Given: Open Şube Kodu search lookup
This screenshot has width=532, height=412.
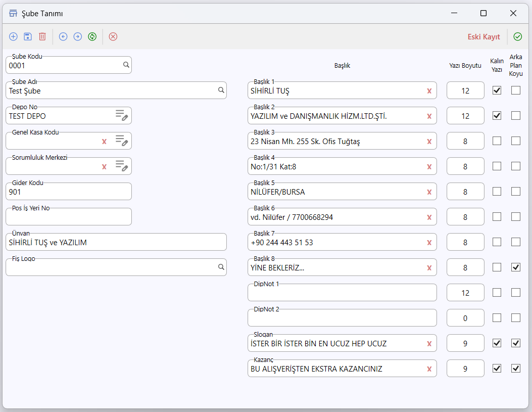Looking at the screenshot, I should click(x=126, y=65).
